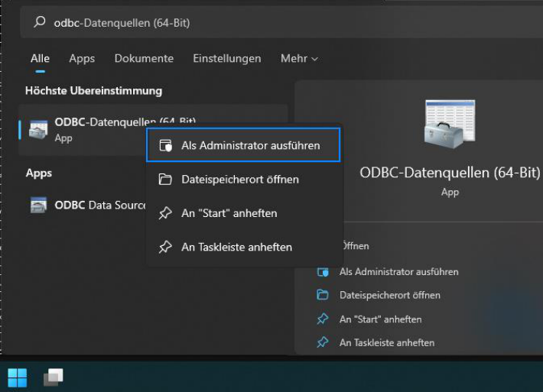Click the ODBC-Datenquellen toolbox icon in results
This screenshot has height=392, width=543.
[38, 129]
